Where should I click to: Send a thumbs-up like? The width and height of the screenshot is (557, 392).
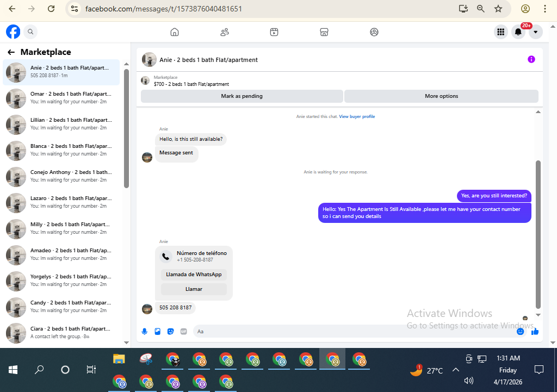(x=535, y=331)
